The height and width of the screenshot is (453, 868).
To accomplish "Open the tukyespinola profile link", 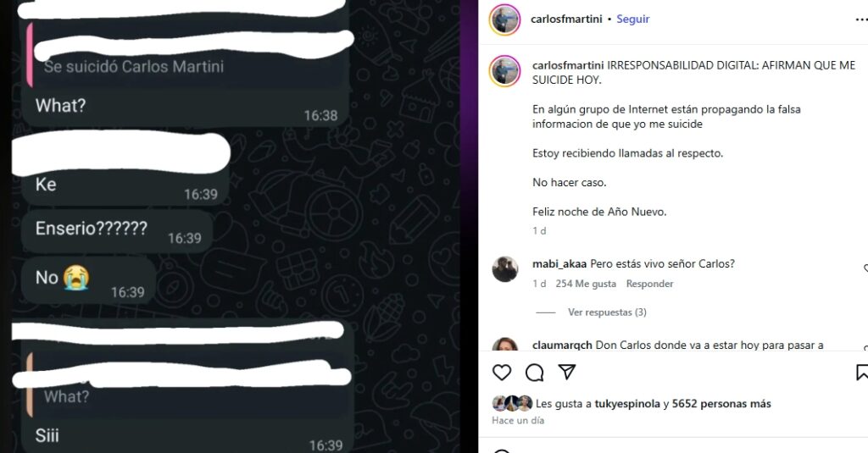I will 627,404.
